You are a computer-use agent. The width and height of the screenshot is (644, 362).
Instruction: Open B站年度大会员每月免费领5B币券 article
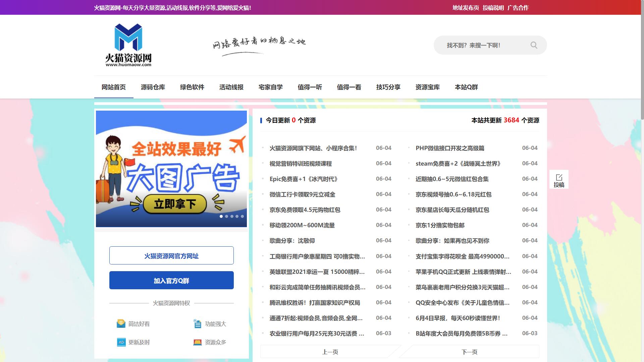462,334
